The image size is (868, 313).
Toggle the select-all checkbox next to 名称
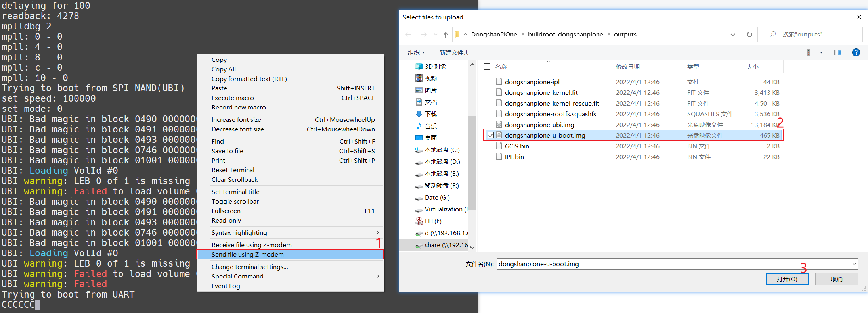487,67
